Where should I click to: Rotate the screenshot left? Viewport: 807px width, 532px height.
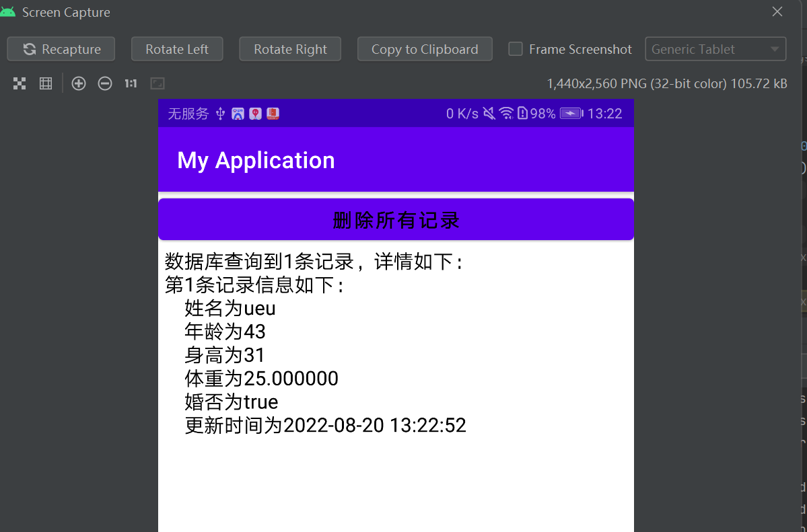click(x=177, y=49)
